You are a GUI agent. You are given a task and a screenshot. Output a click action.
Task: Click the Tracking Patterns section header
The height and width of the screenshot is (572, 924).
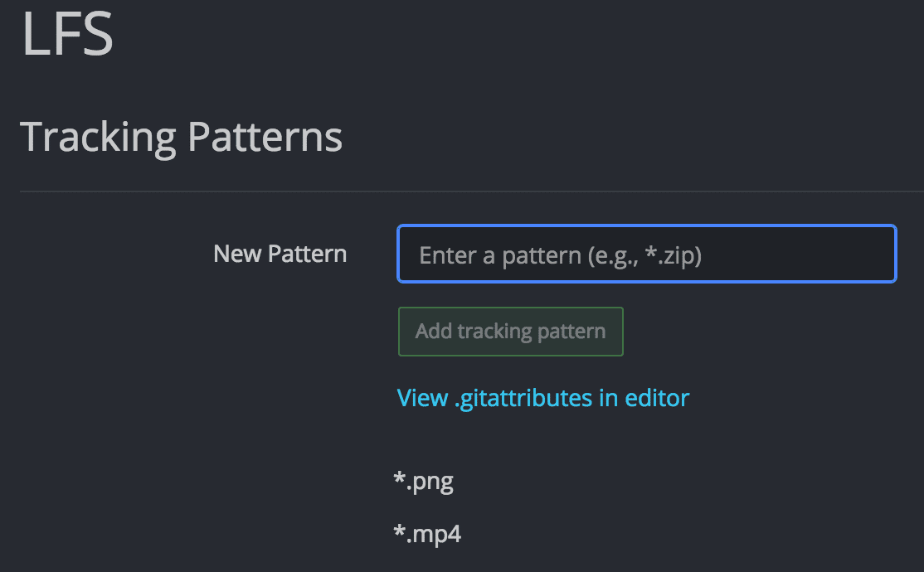click(183, 136)
